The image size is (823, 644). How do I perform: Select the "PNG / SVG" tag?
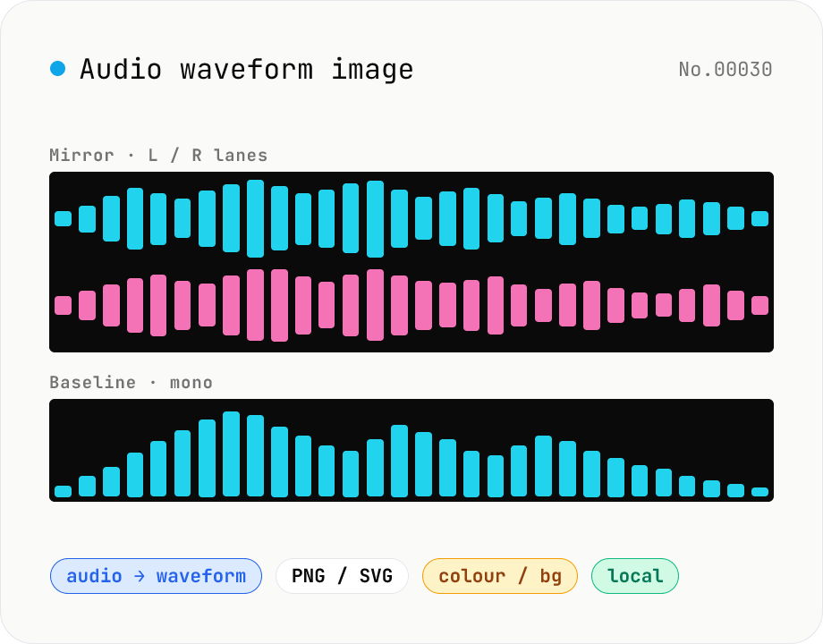pyautogui.click(x=343, y=576)
